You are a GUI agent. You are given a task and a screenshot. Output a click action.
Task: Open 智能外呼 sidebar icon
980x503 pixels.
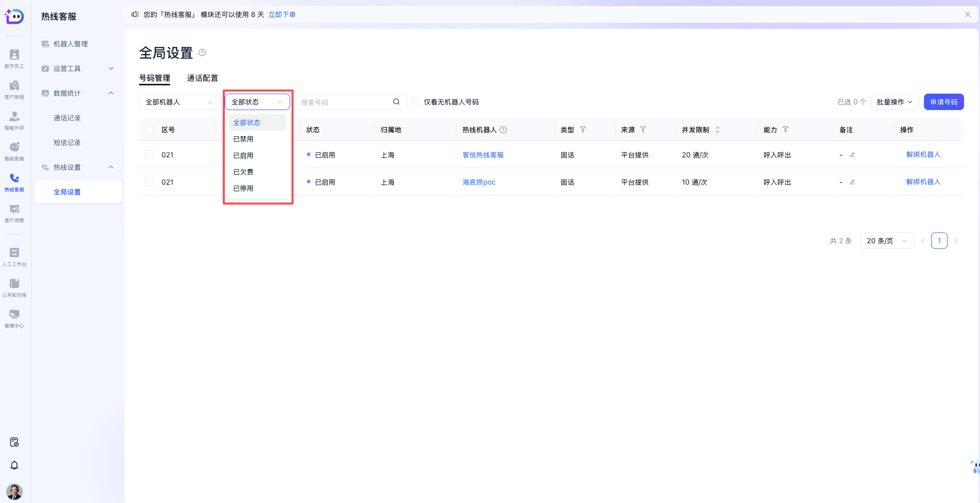pos(14,120)
